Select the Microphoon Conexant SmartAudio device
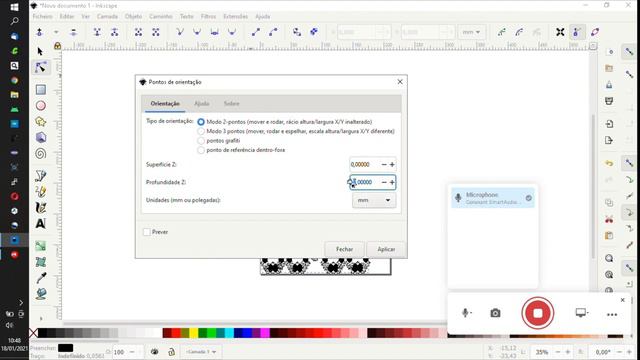640x360 pixels. [493, 198]
